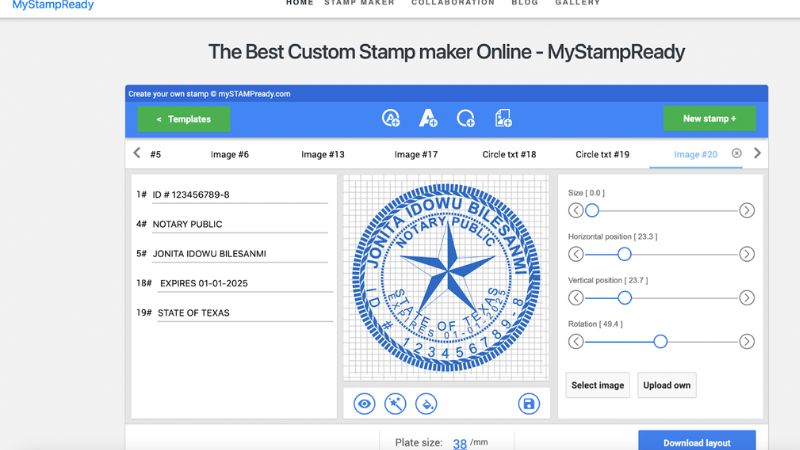Show next element tabs with right chevron

click(757, 153)
